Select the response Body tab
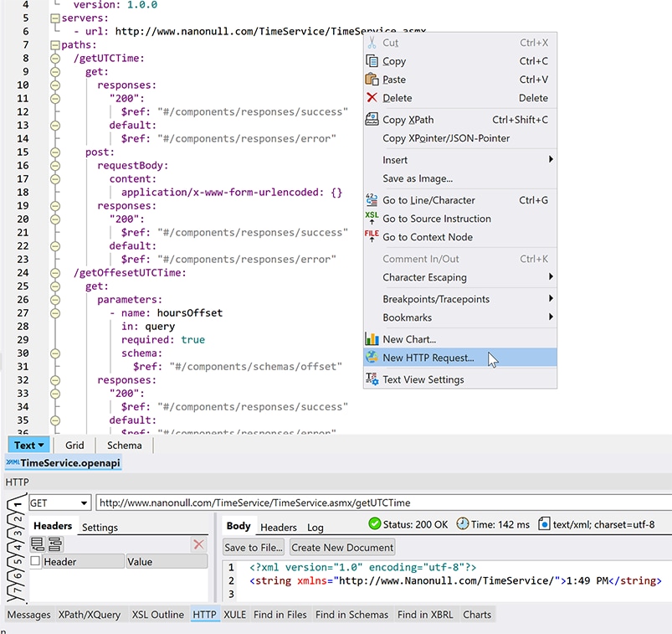The height and width of the screenshot is (634, 672). (239, 526)
